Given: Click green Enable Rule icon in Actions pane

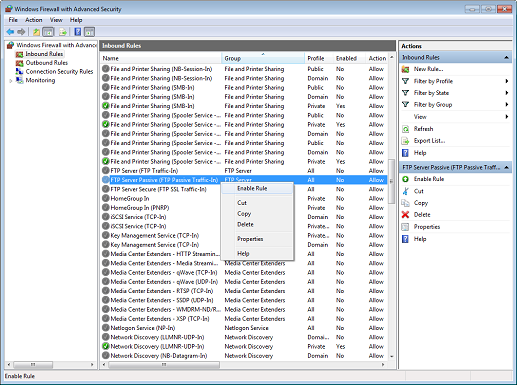Looking at the screenshot, I should (x=405, y=179).
